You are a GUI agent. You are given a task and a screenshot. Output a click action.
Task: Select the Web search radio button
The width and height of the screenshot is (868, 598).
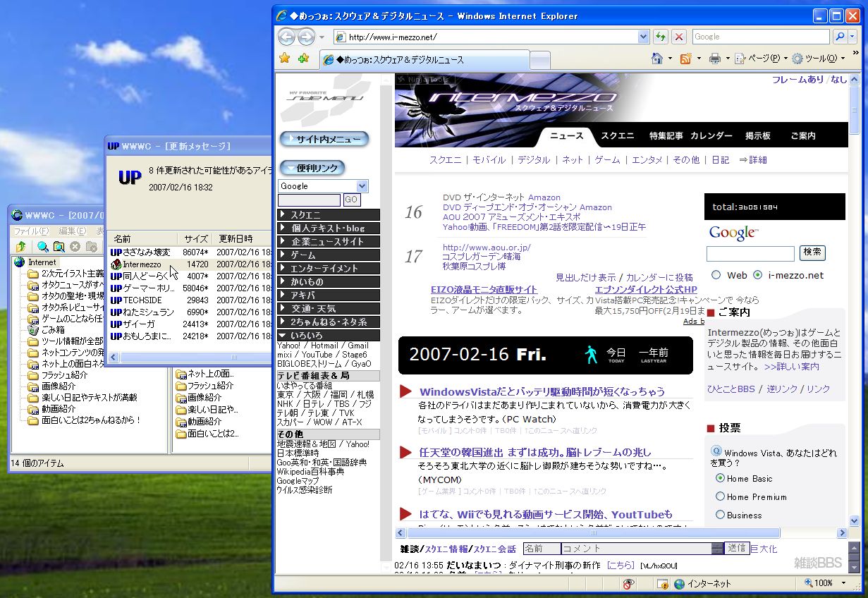[716, 275]
